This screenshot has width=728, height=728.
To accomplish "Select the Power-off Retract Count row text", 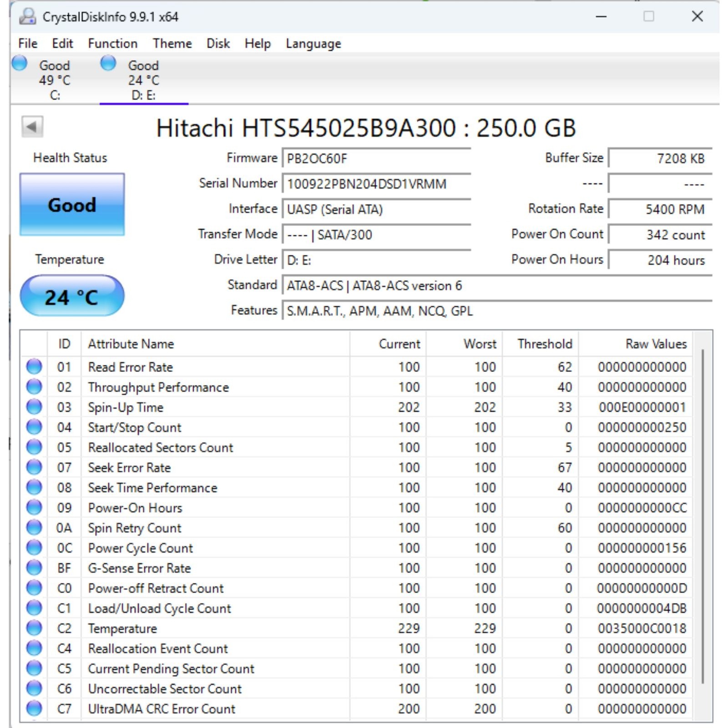I will (x=156, y=588).
